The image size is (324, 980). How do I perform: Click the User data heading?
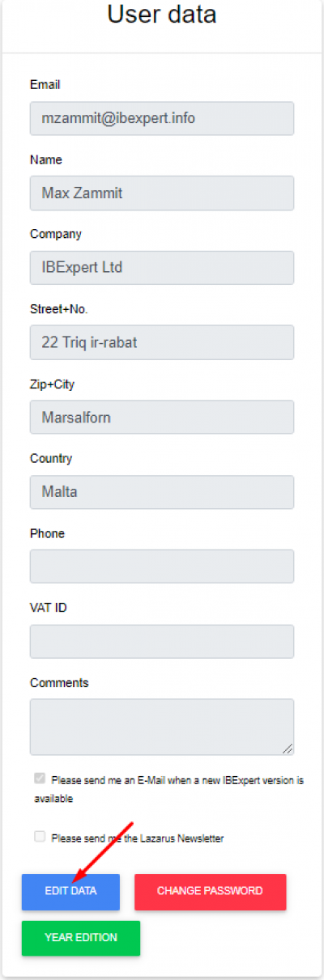coord(162,15)
